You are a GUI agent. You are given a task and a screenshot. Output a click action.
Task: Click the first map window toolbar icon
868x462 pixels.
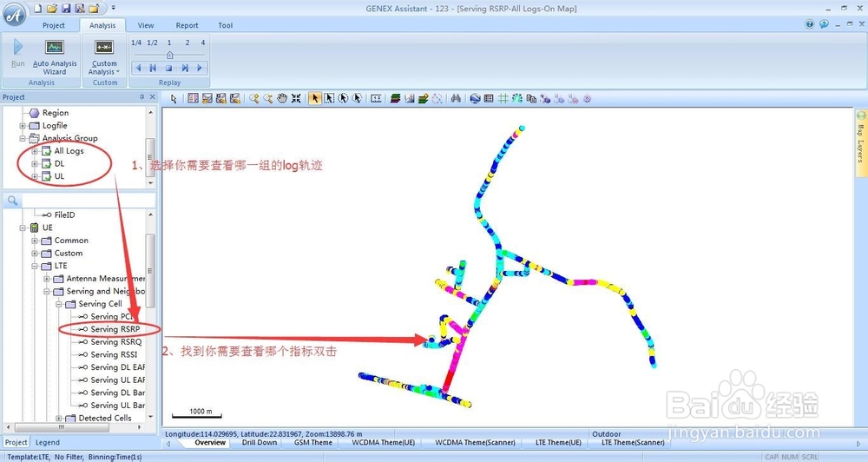(193, 99)
